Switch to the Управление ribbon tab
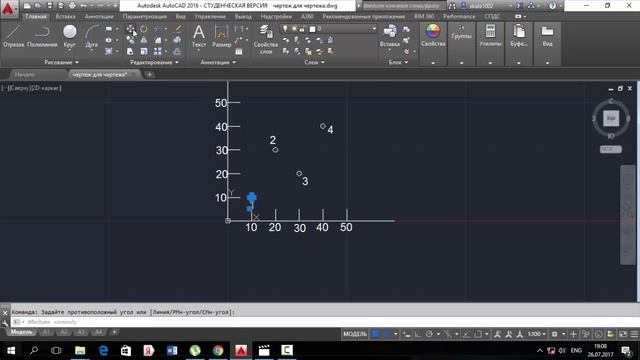This screenshot has width=640, height=360. pyautogui.click(x=210, y=17)
